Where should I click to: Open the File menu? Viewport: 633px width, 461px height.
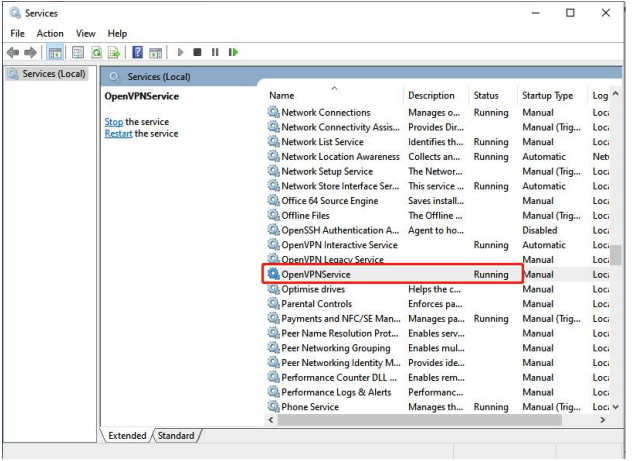pos(17,34)
